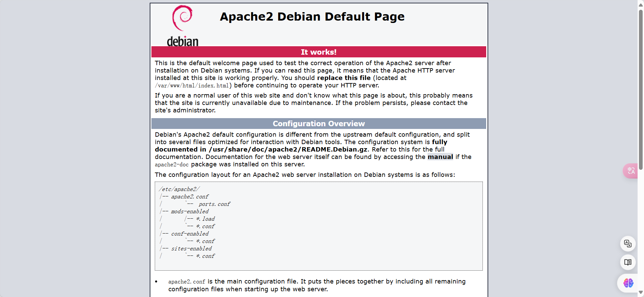Open the reader mode book icon
The image size is (644, 297).
point(628,262)
